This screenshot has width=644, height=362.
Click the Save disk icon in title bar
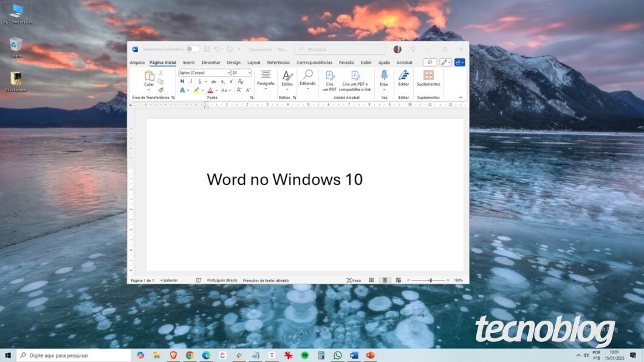(x=207, y=49)
